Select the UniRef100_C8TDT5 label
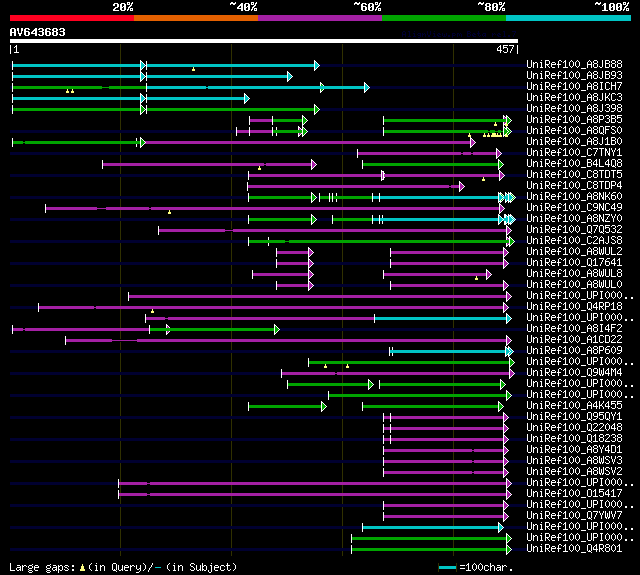The width and height of the screenshot is (640, 575). tap(574, 174)
